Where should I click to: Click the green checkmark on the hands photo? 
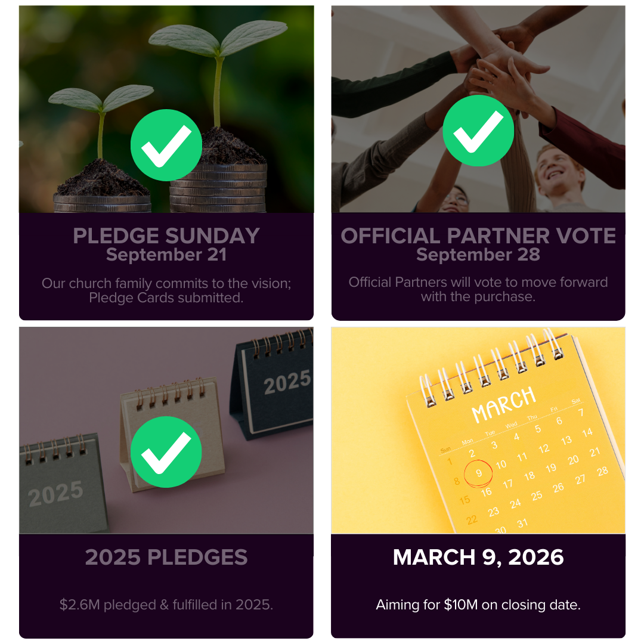coord(478,131)
